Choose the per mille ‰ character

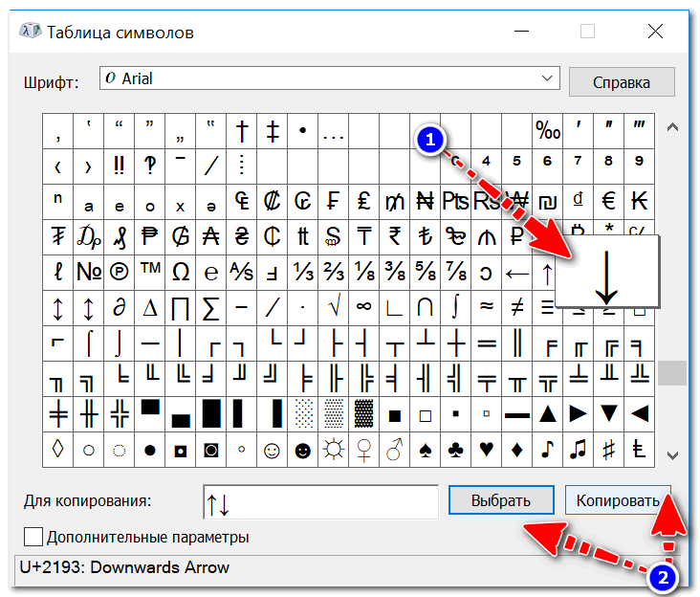point(548,131)
